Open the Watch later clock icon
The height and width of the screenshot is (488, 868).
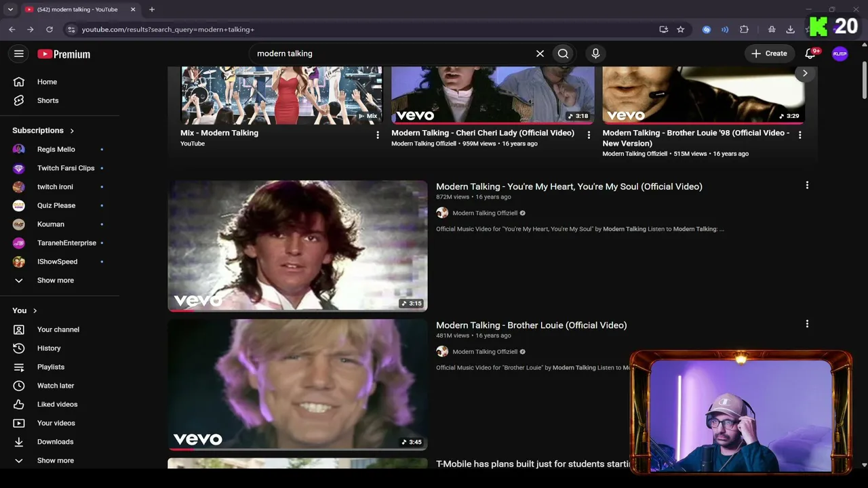point(19,386)
